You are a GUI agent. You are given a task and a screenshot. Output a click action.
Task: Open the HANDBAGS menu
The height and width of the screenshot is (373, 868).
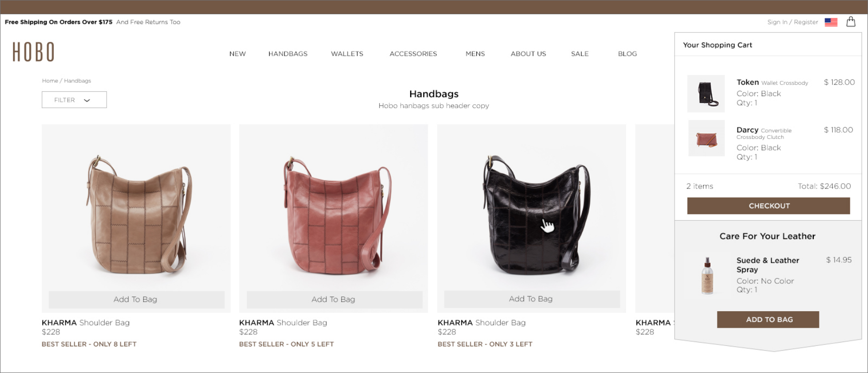pos(288,54)
